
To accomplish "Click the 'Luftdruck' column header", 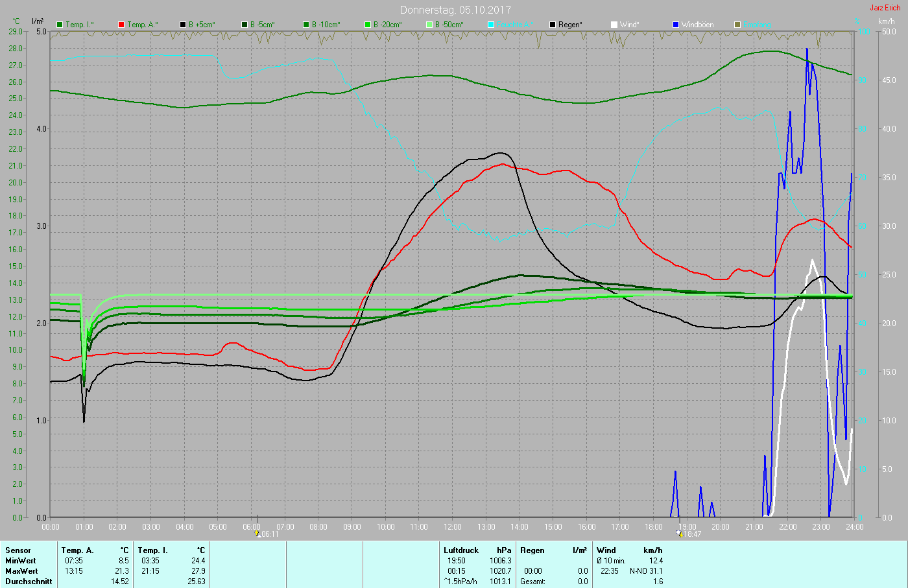I will 461,550.
